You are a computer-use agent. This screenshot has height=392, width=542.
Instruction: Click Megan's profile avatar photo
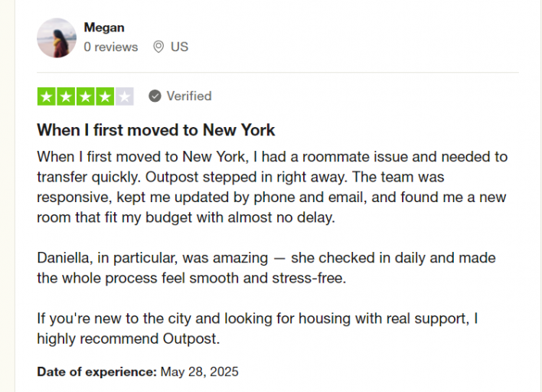pyautogui.click(x=57, y=38)
